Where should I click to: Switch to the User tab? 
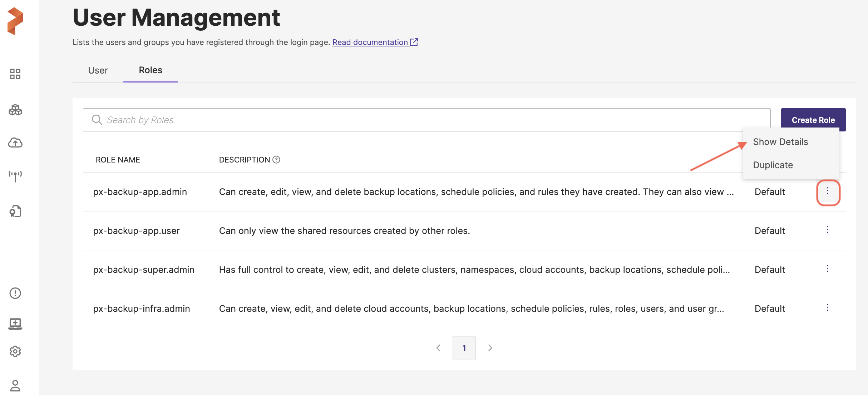98,70
